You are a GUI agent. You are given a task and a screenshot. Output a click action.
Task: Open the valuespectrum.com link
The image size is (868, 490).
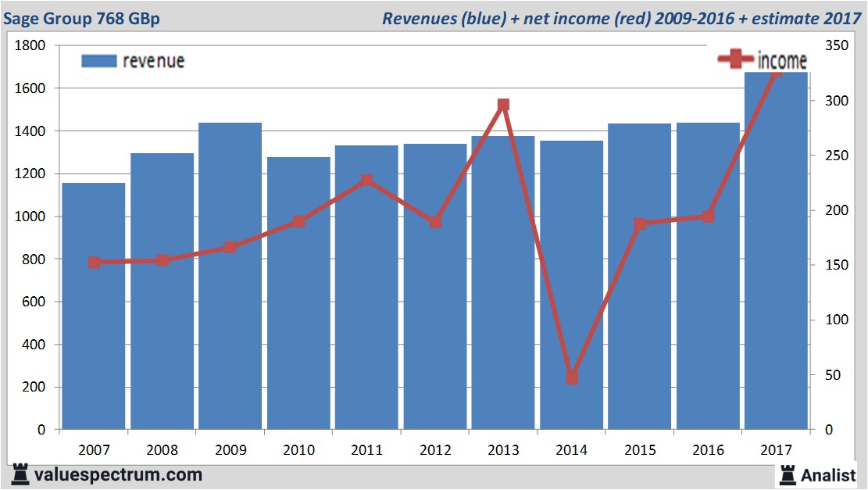pos(118,474)
